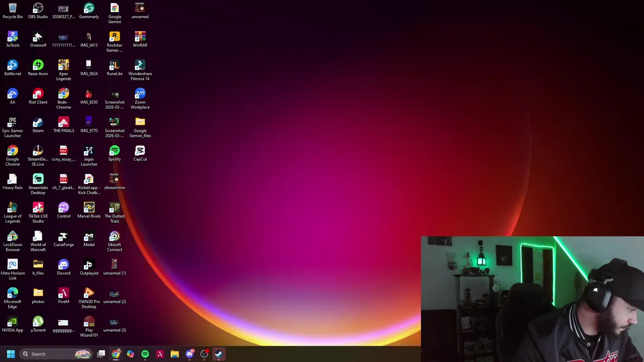Select the Discord desktop shortcut
The image size is (644, 362).
pos(63,267)
